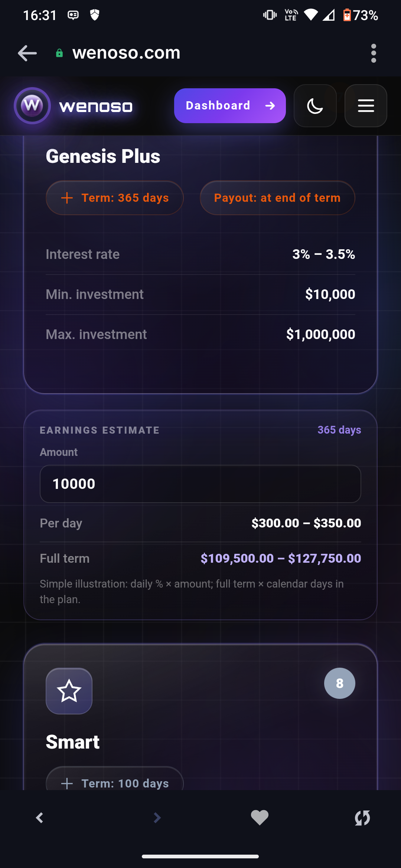Tap the Smart plan star icon
The width and height of the screenshot is (401, 868).
[69, 691]
